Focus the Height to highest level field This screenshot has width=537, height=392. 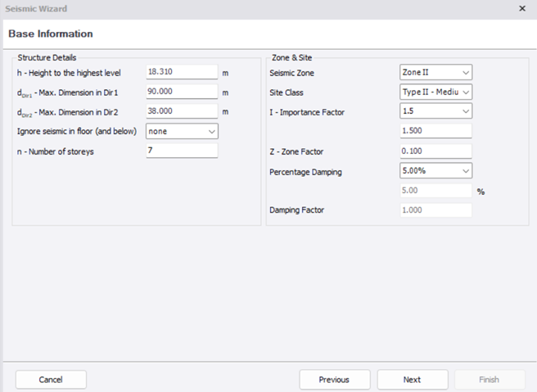(182, 72)
